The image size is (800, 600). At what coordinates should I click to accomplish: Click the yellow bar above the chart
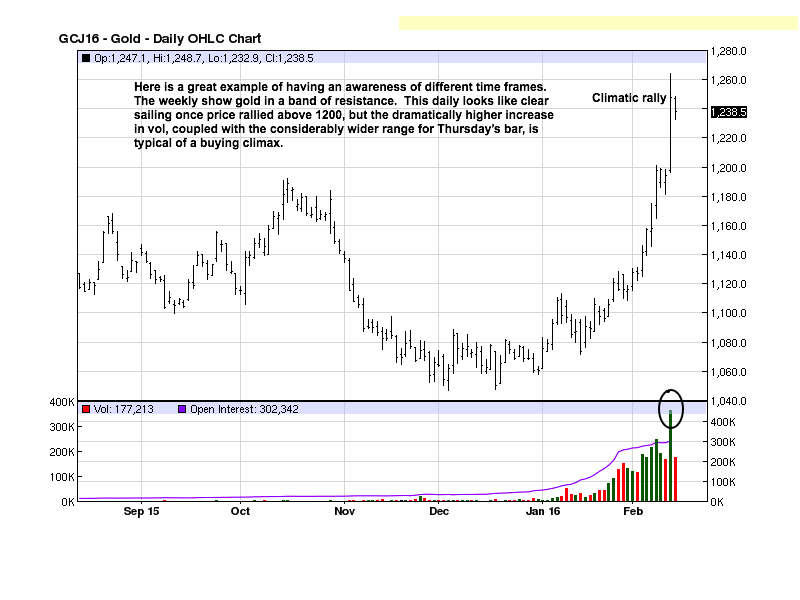(x=598, y=22)
